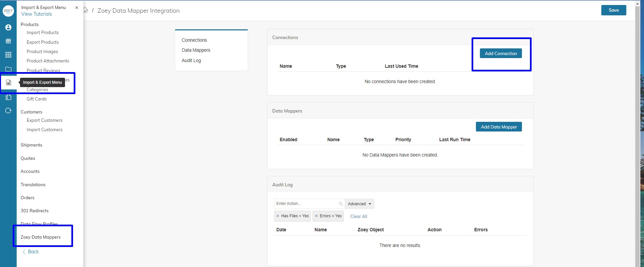This screenshot has height=267, width=644.
Task: Open 301 Redirects menu item
Action: (35, 211)
